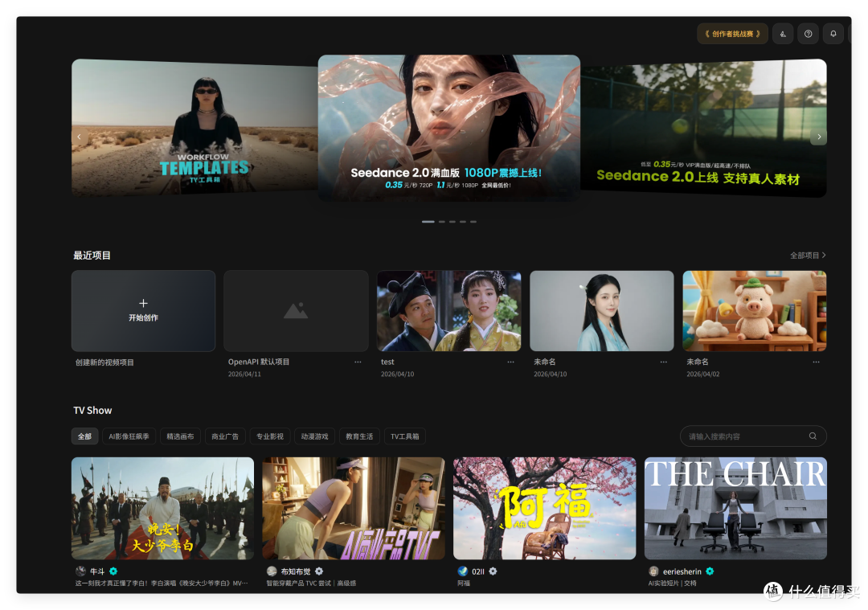
Task: Open THE CHAIR video card
Action: tap(735, 508)
